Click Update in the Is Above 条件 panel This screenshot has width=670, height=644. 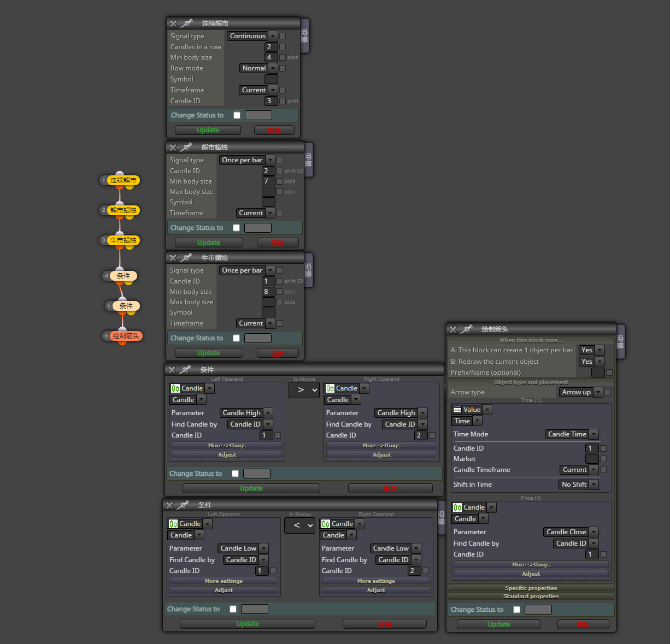coord(251,488)
